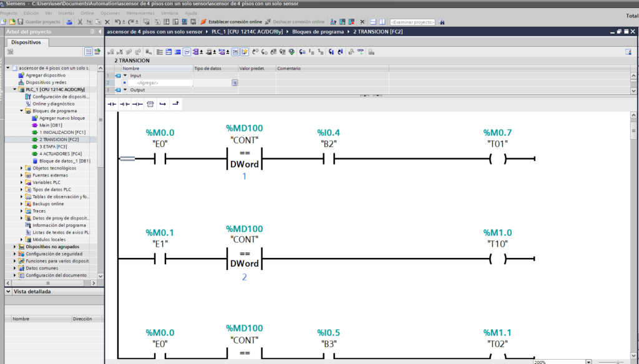The image size is (639, 364).
Task: Insert a normally open contact from favorites
Action: 112,104
